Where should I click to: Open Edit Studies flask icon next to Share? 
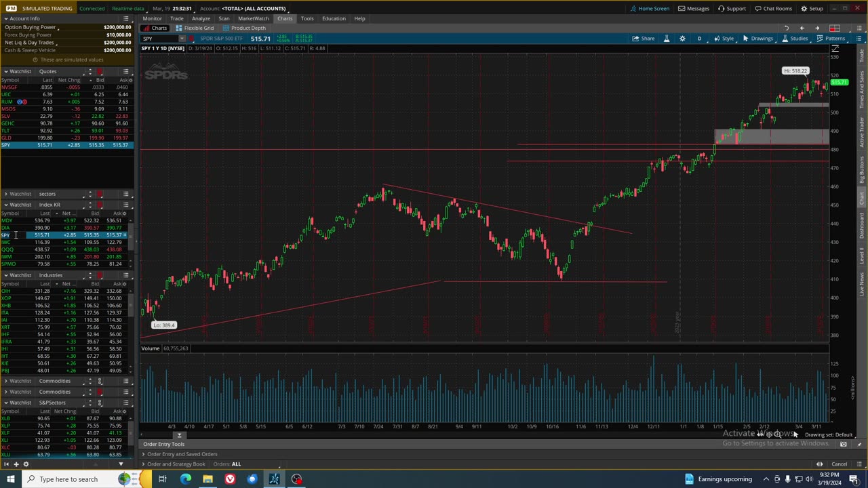pos(666,39)
